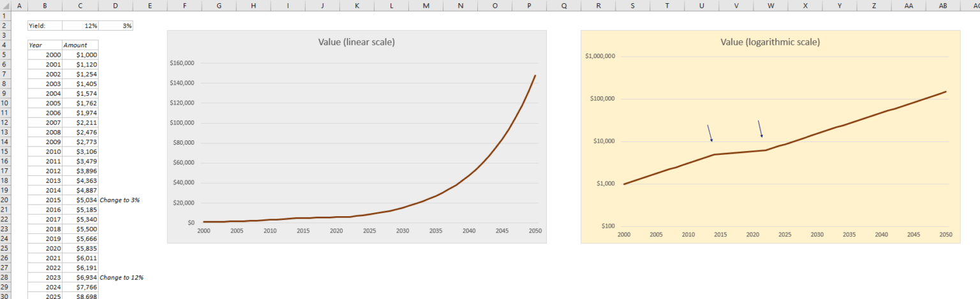Select the $1,000 amount cell
The height and width of the screenshot is (299, 980).
[80, 55]
